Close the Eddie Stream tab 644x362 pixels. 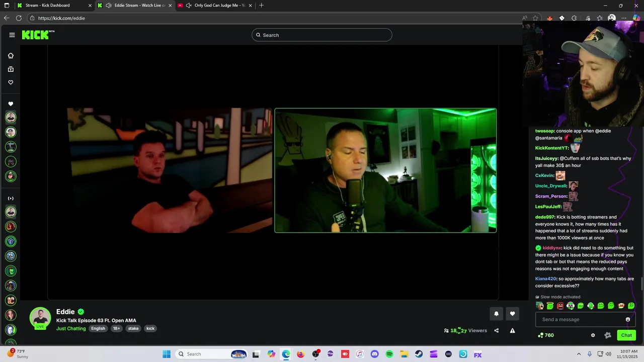(x=170, y=6)
